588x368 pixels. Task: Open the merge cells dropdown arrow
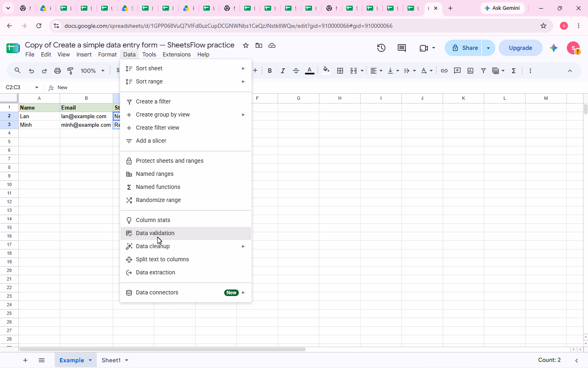(x=362, y=71)
